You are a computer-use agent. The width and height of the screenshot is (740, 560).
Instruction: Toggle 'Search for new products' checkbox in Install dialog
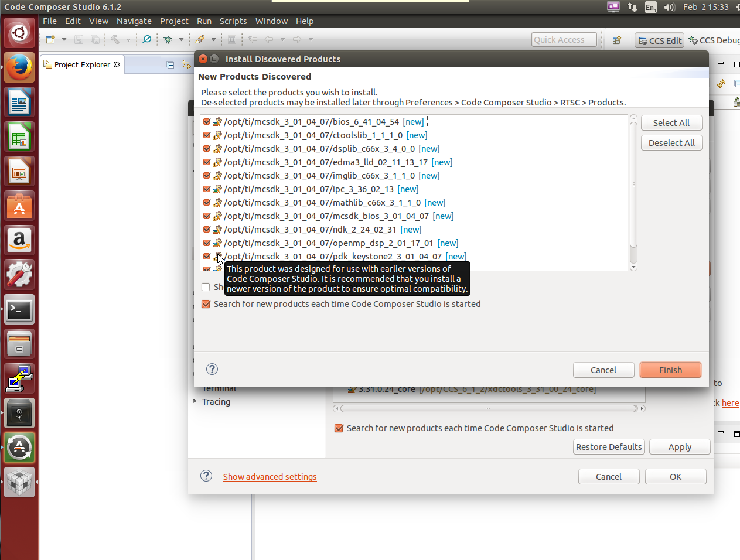[206, 304]
